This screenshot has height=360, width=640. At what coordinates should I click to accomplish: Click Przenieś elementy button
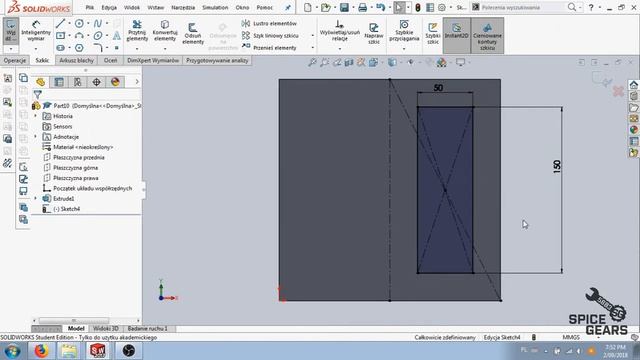[x=269, y=48]
